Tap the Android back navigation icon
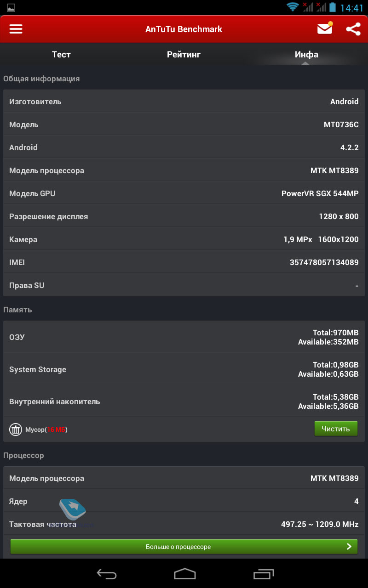Viewport: 368px width, 588px height. tap(107, 573)
